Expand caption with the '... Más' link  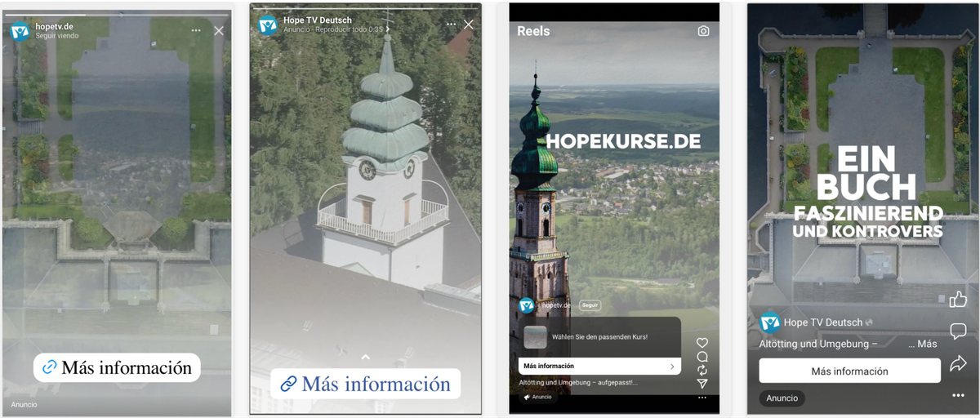point(922,344)
